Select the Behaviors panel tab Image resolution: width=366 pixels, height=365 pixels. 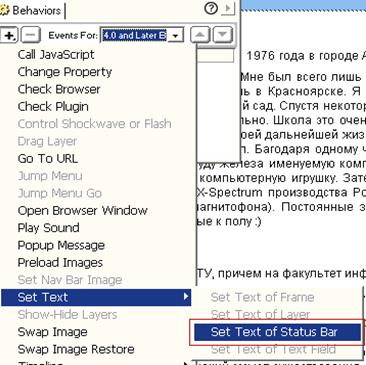[32, 10]
